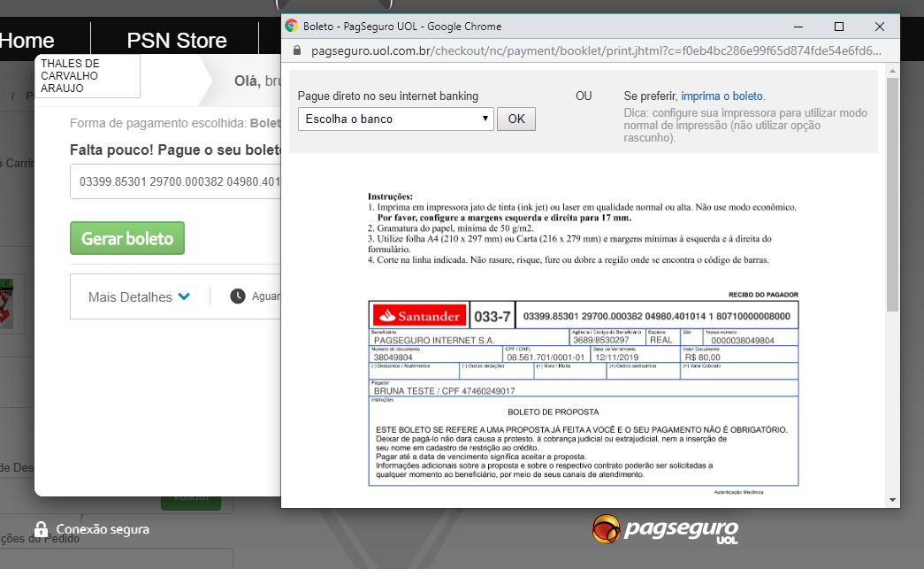Click the document value R$ 80,00
This screenshot has height=569, width=924.
click(702, 358)
